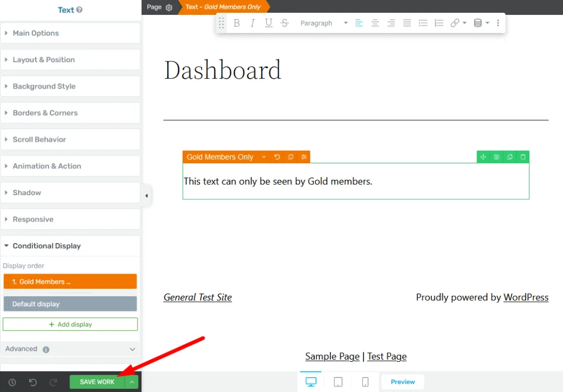Expand the Scroll Behavior section
Screen dimensions: 563x392
(70, 139)
